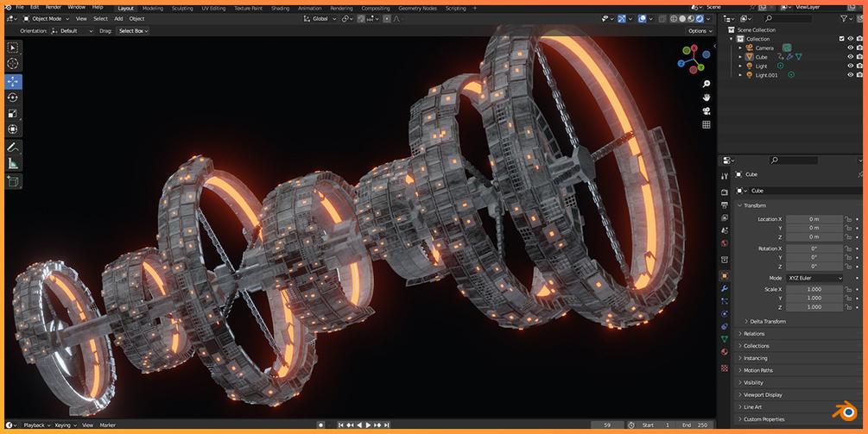
Task: Toggle Collection exclude checkbox in outliner
Action: tap(841, 39)
